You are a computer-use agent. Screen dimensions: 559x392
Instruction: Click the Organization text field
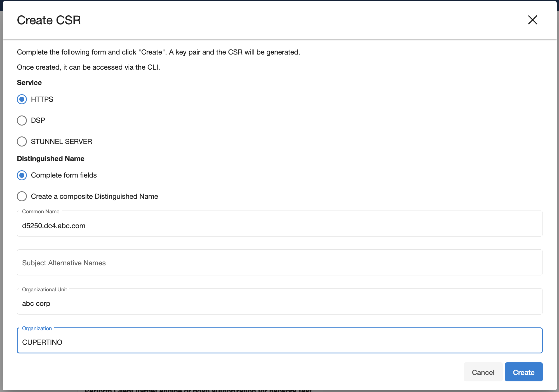tap(279, 342)
